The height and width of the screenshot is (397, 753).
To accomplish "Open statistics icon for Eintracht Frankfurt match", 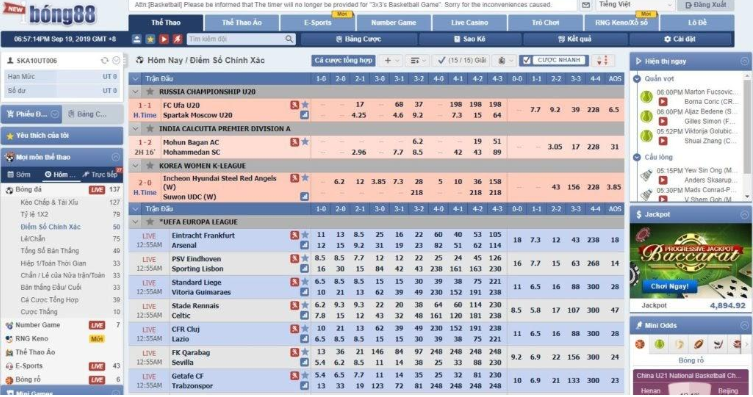I will pos(294,235).
